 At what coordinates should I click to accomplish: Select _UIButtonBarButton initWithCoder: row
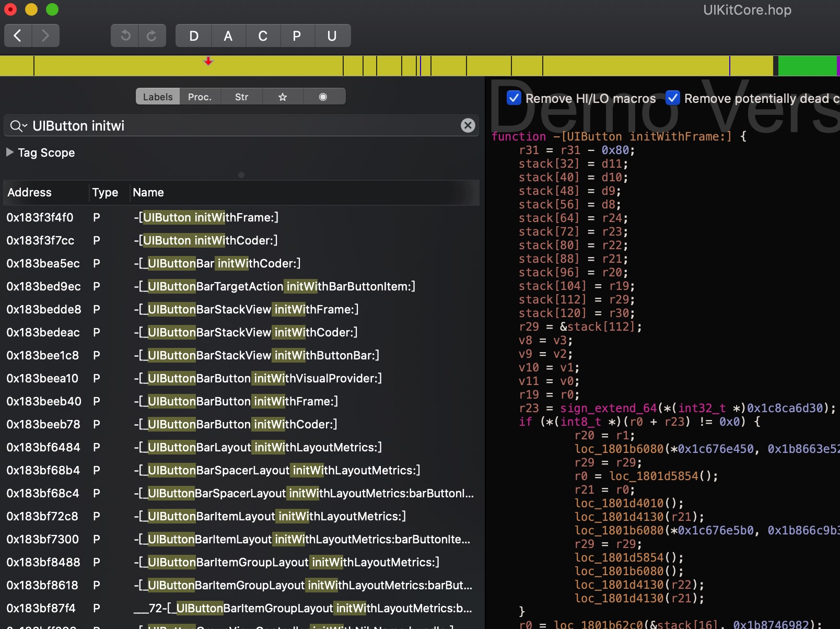click(240, 424)
